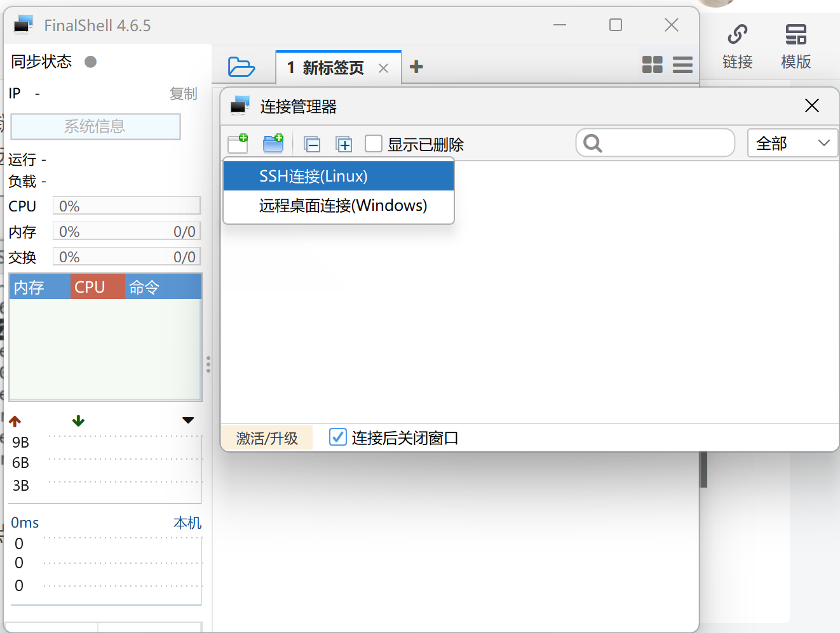Click the 激活/升级 button
This screenshot has width=840, height=633.
[x=267, y=438]
